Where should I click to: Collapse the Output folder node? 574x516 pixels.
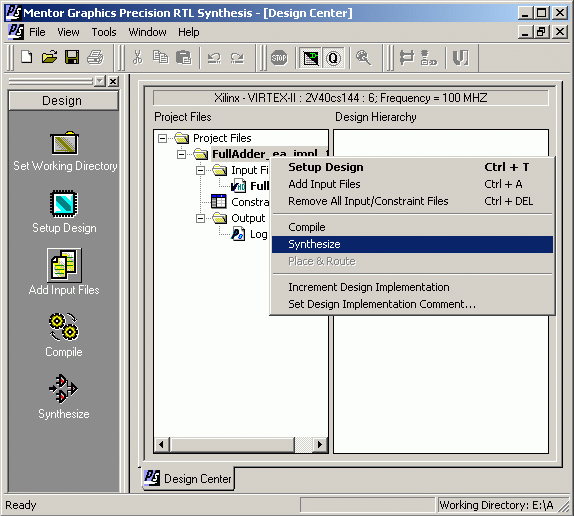coord(200,218)
